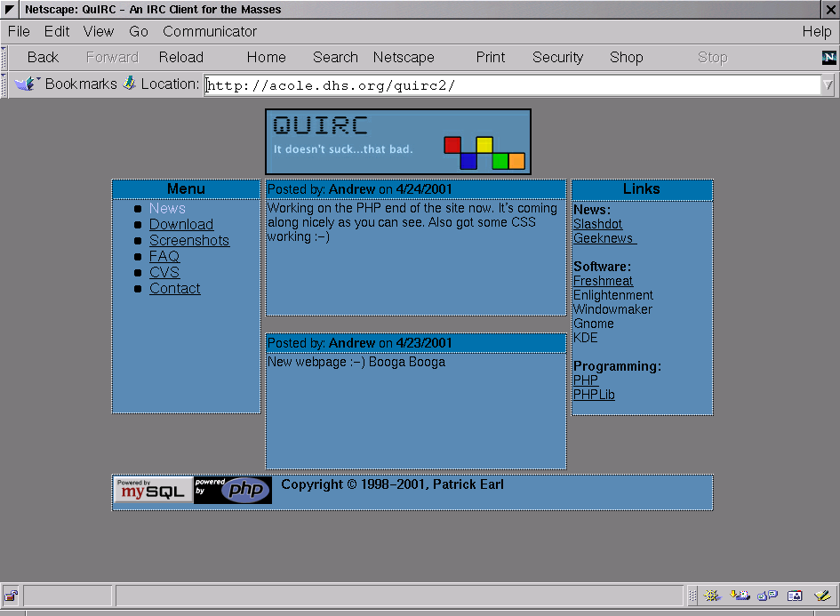
Task: Launch Composer from the status bar
Action: click(x=822, y=596)
